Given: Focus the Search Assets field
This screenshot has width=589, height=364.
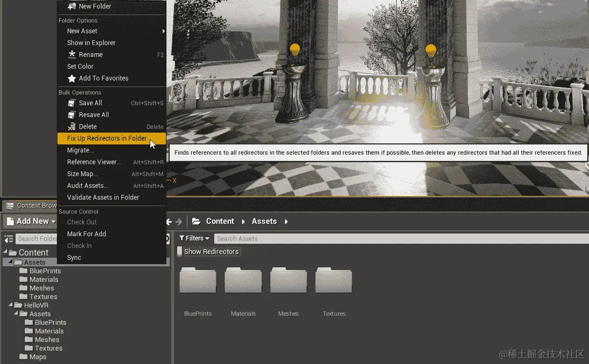Looking at the screenshot, I should click(x=401, y=238).
